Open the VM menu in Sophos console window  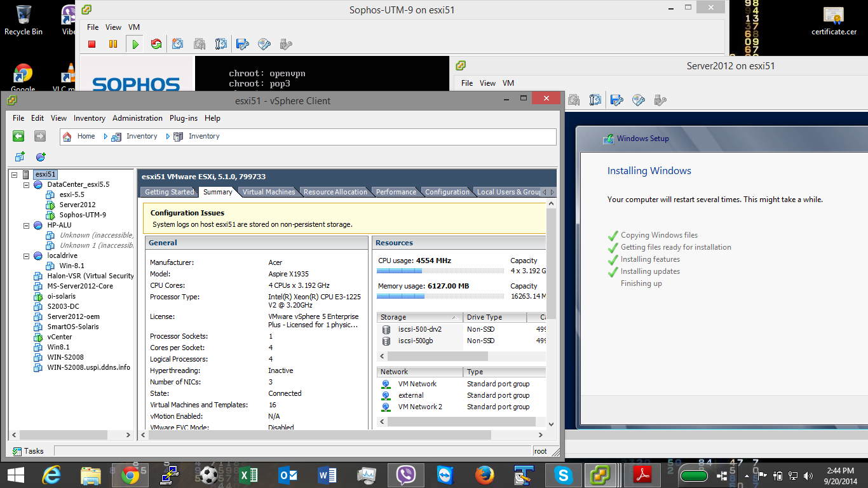coord(134,27)
